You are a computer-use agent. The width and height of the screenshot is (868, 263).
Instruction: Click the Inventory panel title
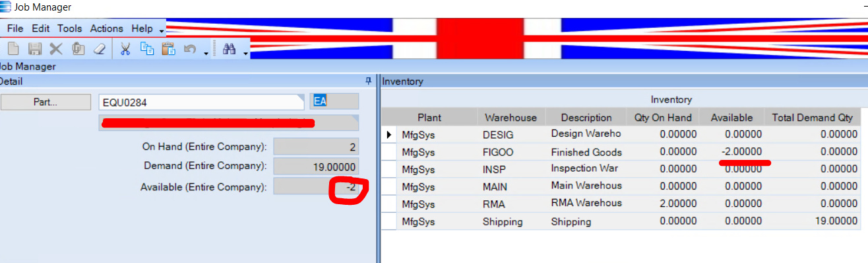coord(403,81)
